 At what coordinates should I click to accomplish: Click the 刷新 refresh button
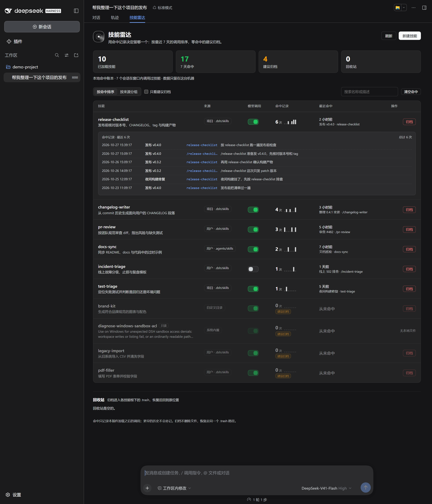tap(388, 36)
